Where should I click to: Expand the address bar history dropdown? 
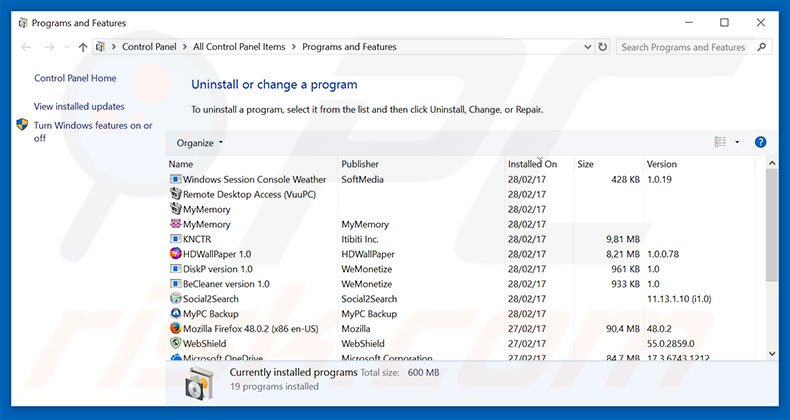(x=587, y=47)
